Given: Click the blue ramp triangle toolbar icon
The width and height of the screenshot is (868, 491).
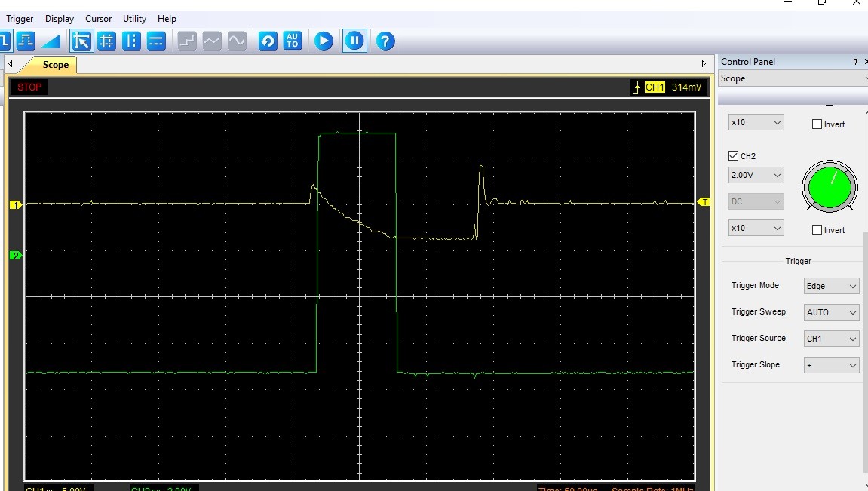Looking at the screenshot, I should pyautogui.click(x=51, y=41).
